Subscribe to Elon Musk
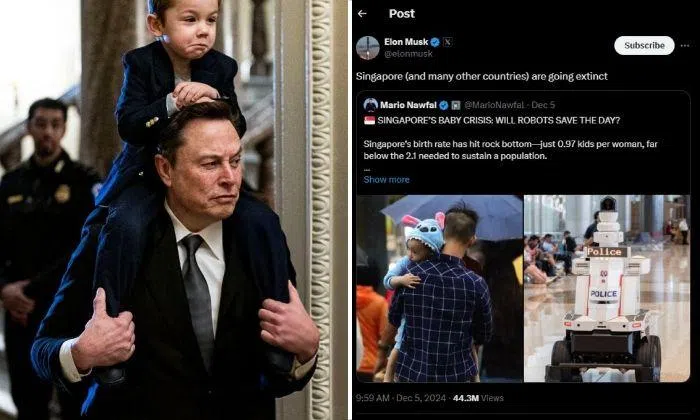The image size is (700, 420). 644,46
